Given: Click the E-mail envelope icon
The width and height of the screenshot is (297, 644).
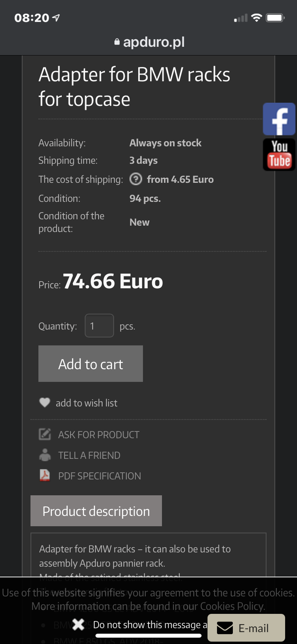Looking at the screenshot, I should tap(225, 628).
